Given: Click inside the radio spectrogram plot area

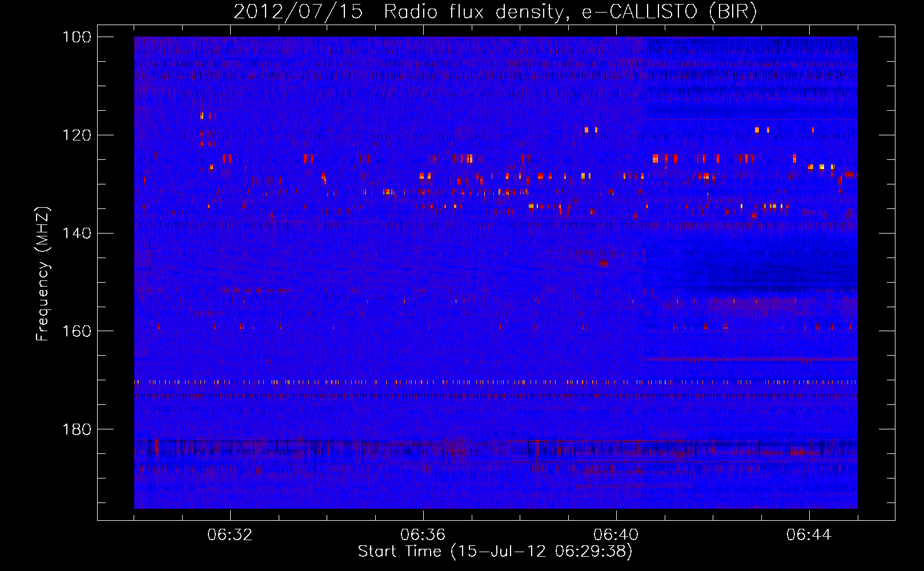Looking at the screenshot, I should (x=496, y=272).
